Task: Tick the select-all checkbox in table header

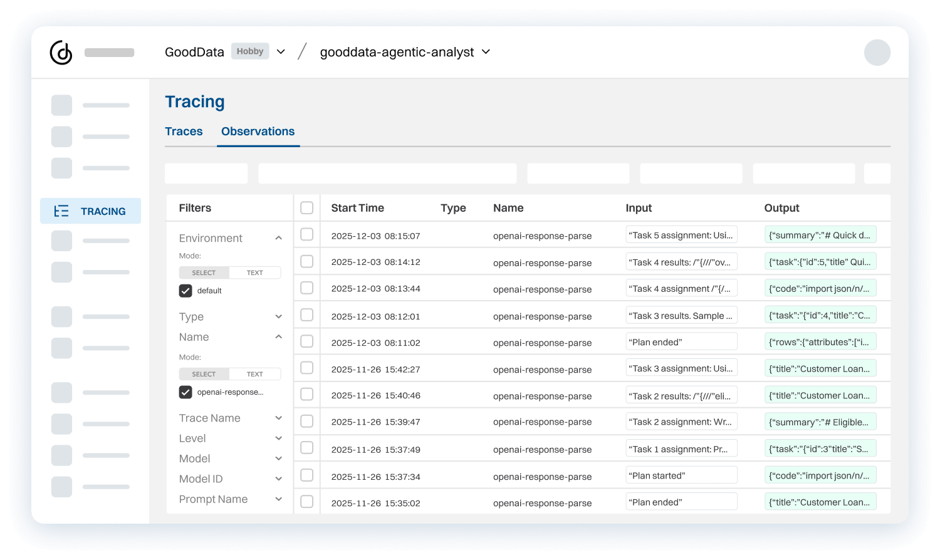Action: pyautogui.click(x=306, y=208)
